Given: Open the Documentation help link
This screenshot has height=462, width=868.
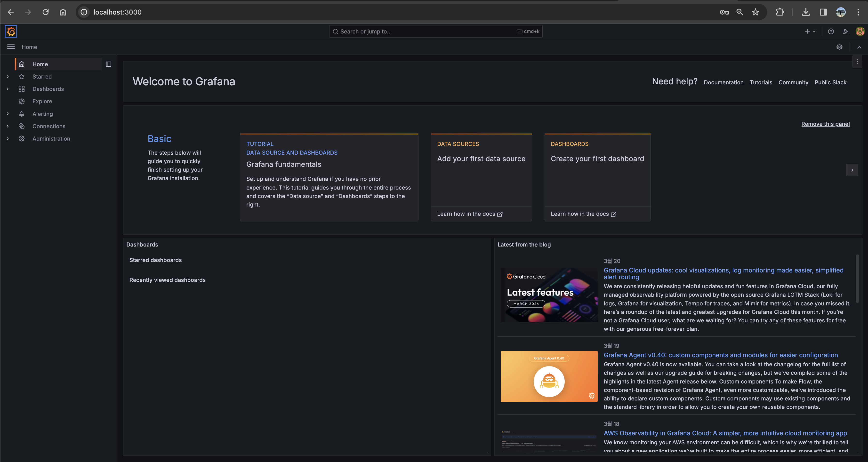Looking at the screenshot, I should click(723, 82).
